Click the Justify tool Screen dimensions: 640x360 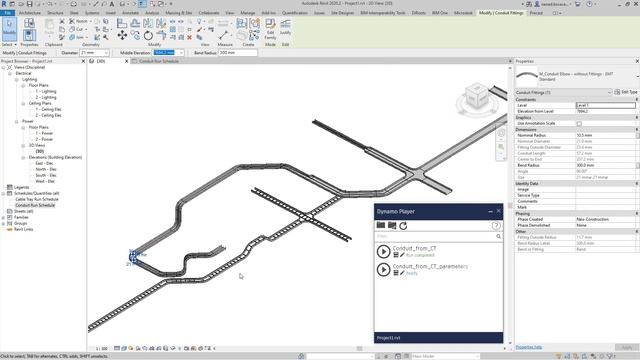(285, 27)
